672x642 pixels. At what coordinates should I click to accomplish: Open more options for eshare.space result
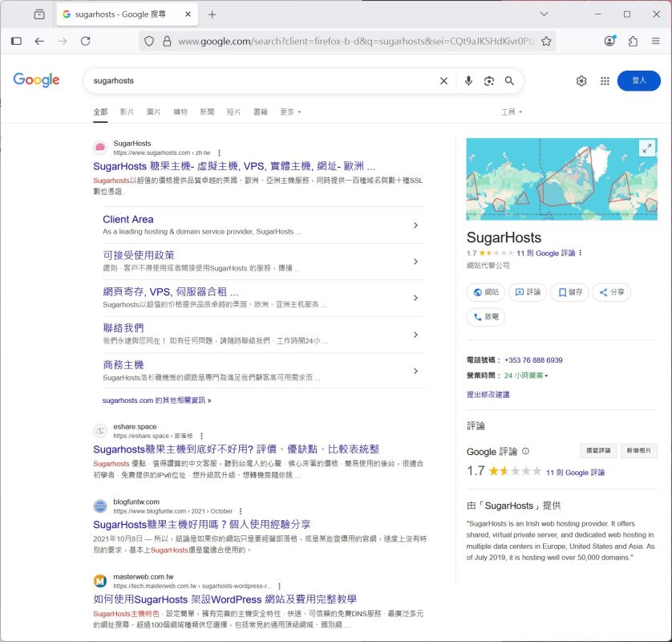pyautogui.click(x=201, y=436)
